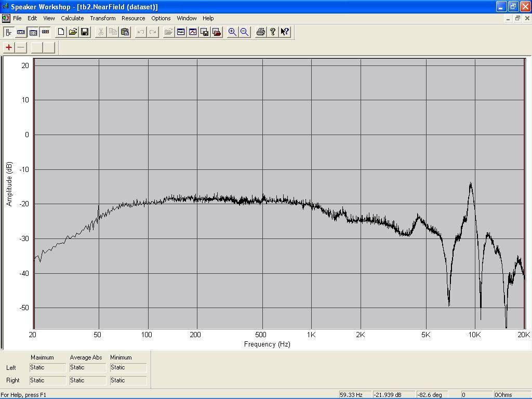
Task: Click the Left Average Abs Static field
Action: pos(88,367)
